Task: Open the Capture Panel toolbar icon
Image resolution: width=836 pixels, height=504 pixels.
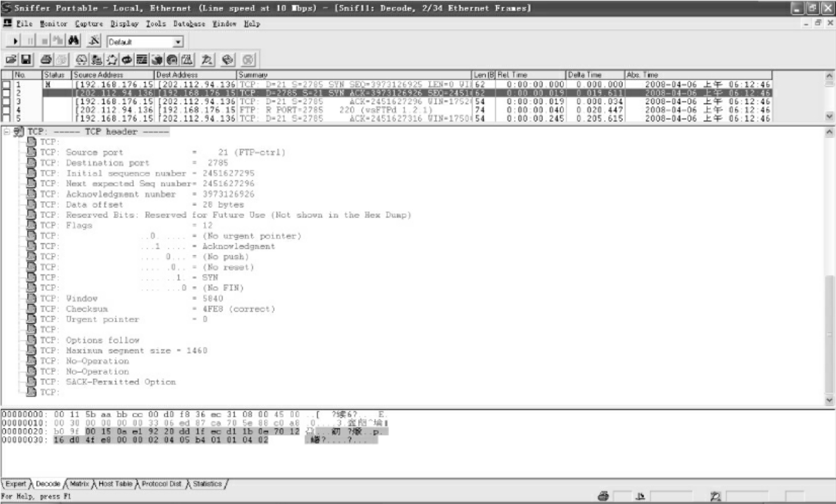Action: tap(208, 60)
